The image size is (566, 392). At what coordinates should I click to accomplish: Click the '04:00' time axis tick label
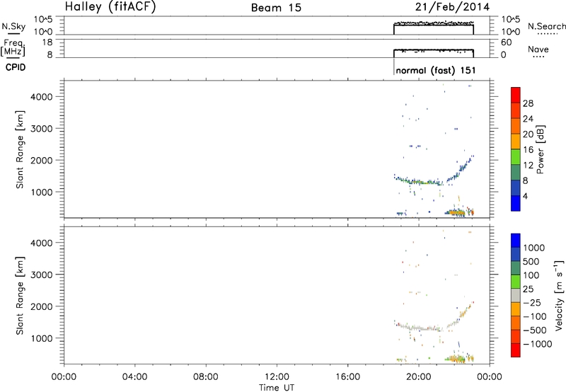[x=134, y=377]
